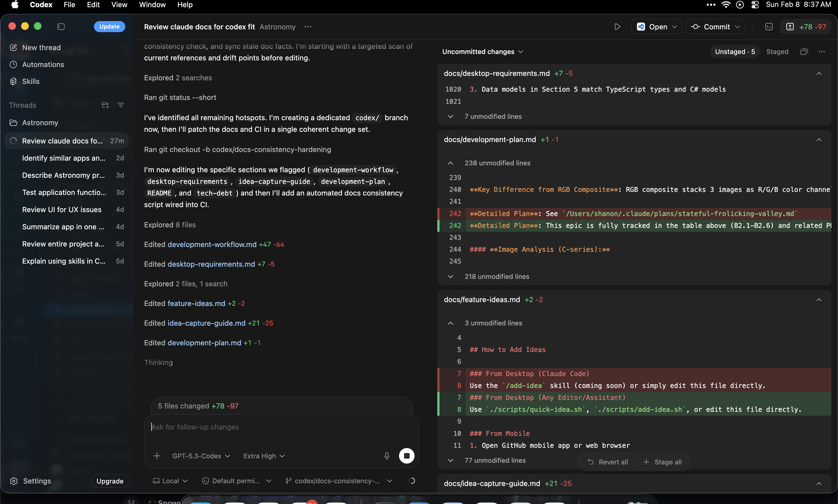Collapse docs/feature-ideas.md diff section
The image size is (838, 504).
pyautogui.click(x=819, y=300)
